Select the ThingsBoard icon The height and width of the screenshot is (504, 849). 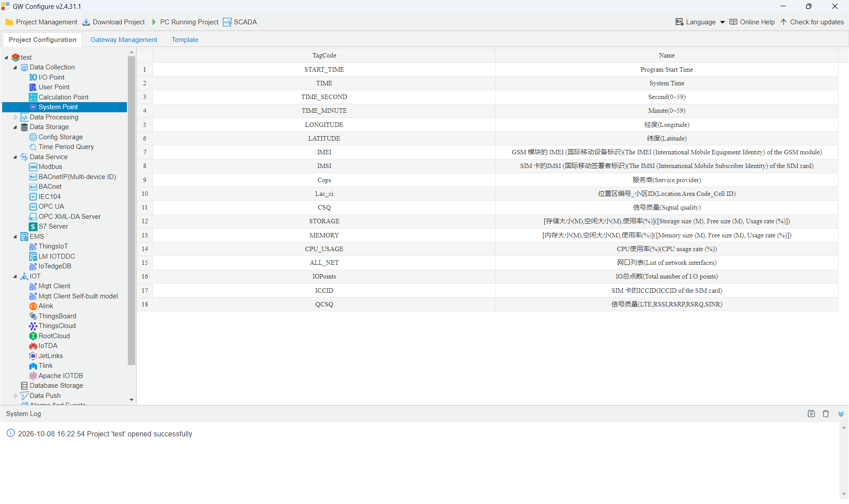[33, 316]
